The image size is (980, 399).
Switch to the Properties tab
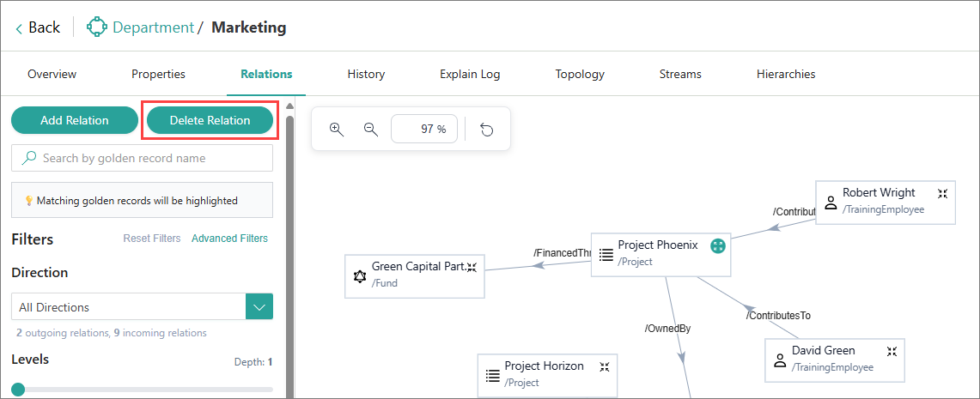[x=158, y=75]
